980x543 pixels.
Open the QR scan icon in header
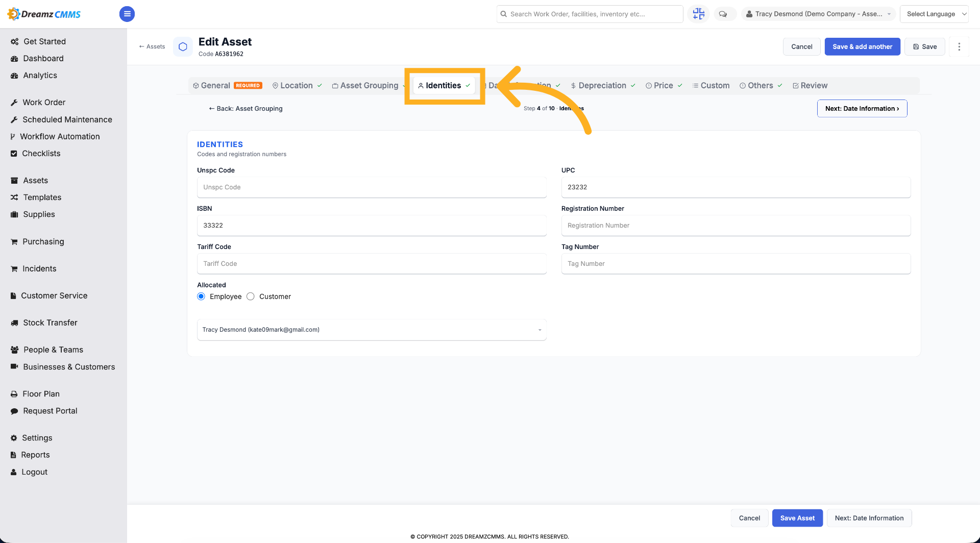(x=698, y=14)
